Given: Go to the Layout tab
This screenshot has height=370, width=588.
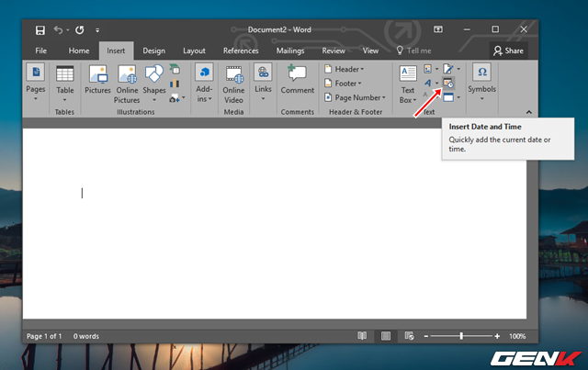Looking at the screenshot, I should coord(194,50).
